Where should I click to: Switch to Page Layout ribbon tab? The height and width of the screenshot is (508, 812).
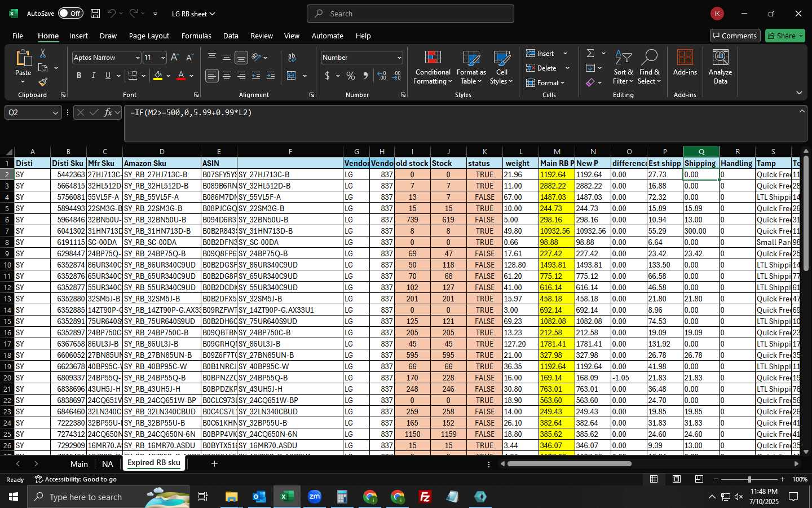click(149, 36)
